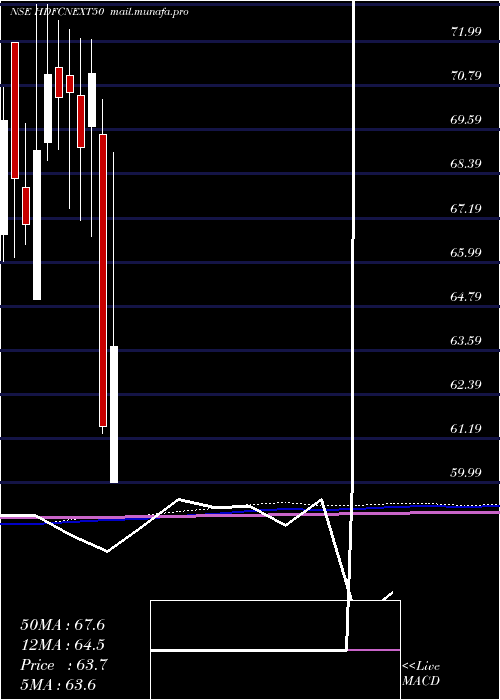Click the 12MA : 64.5 readout
This screenshot has width=500, height=700.
[62, 645]
